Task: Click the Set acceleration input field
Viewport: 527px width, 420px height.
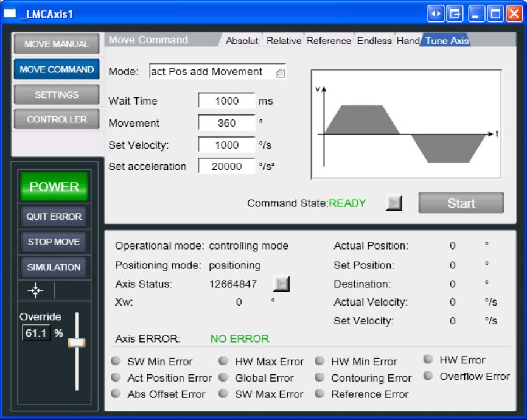Action: click(x=226, y=166)
